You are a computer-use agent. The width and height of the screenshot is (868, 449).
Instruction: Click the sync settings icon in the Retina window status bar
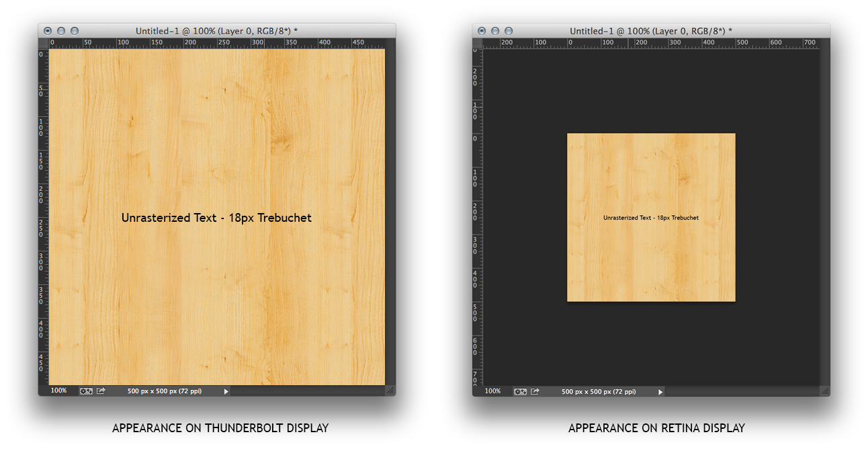(520, 391)
